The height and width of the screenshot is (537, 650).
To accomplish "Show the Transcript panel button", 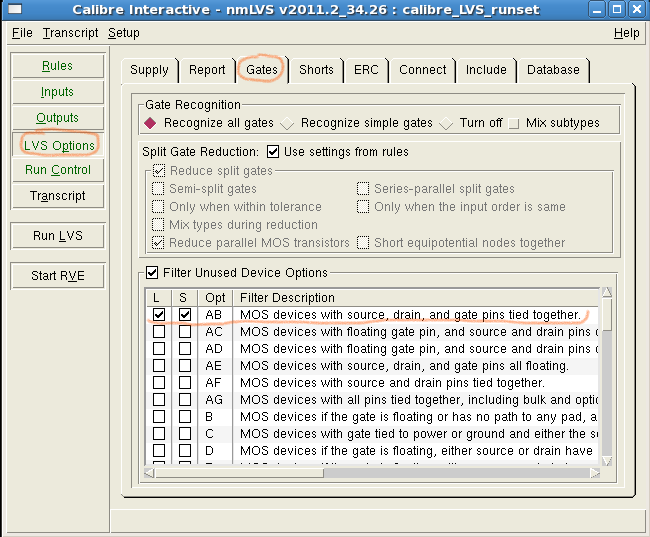I will tap(58, 196).
